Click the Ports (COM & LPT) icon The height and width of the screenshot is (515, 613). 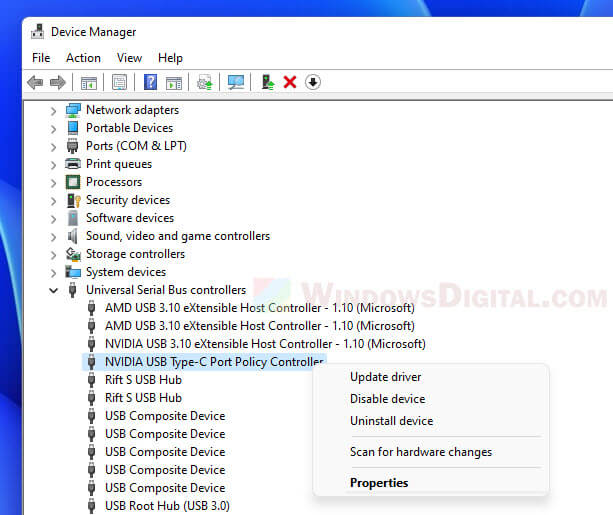coord(73,146)
